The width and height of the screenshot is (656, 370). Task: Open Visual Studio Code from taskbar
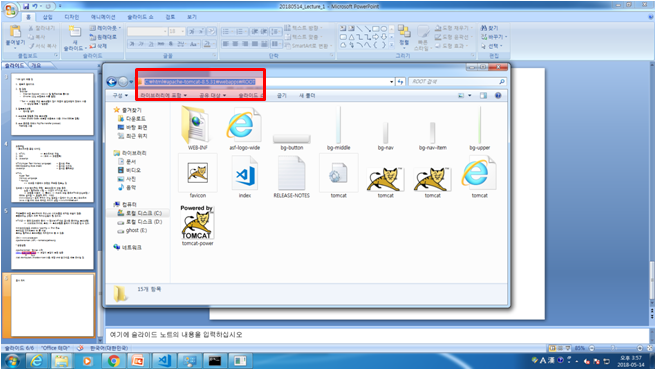(x=164, y=360)
